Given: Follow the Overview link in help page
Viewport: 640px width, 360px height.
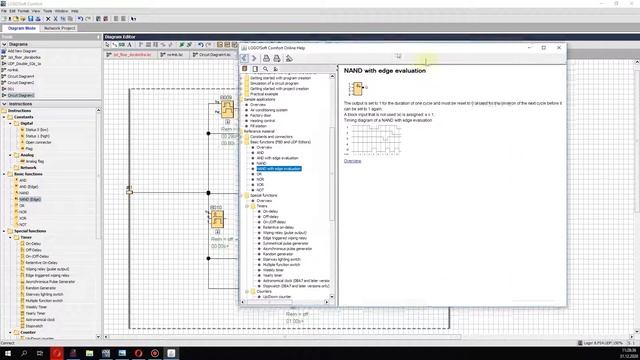Looking at the screenshot, I should [352, 161].
